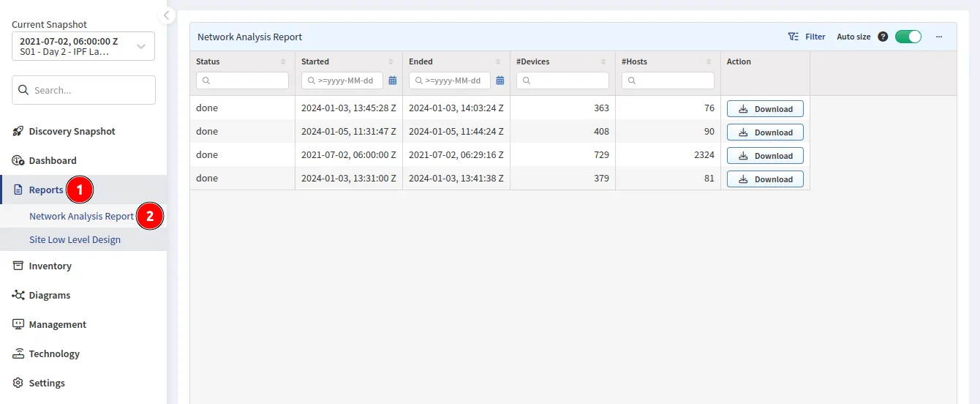Viewport: 980px width, 404px height.
Task: Toggle the Auto size switch off
Action: click(908, 37)
